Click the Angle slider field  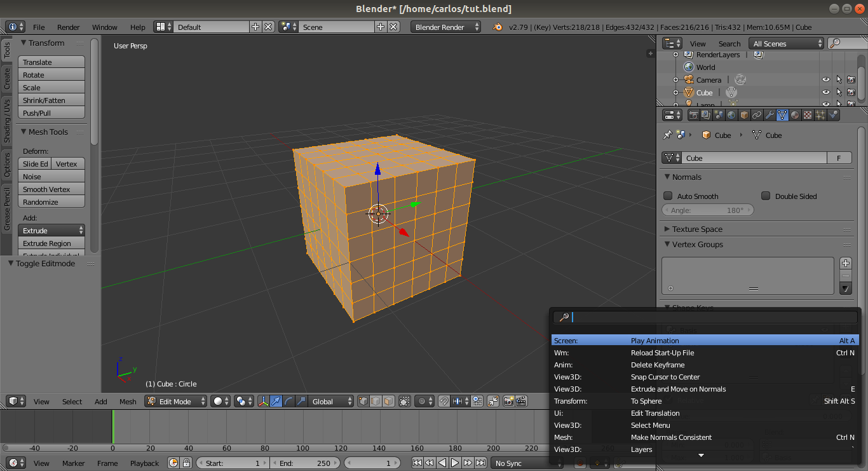707,210
